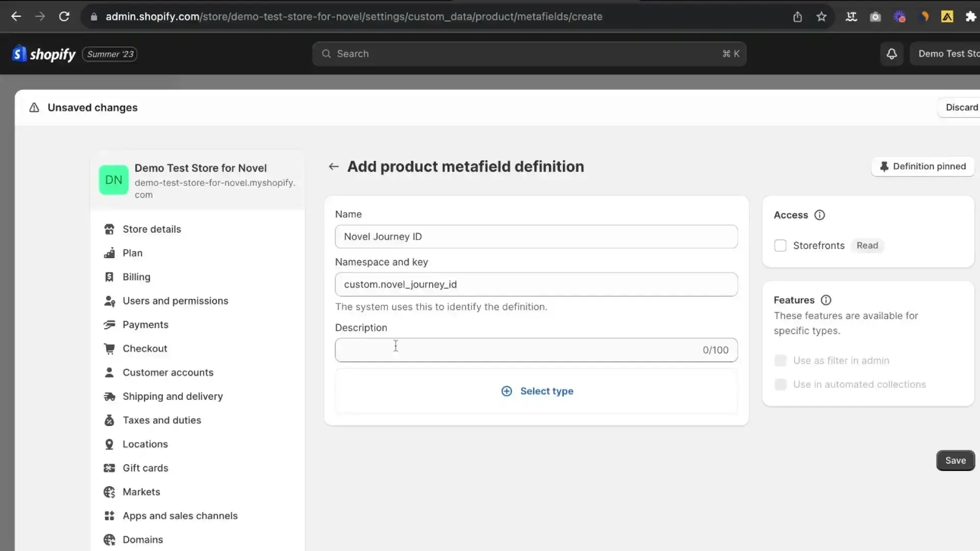Discard unsaved changes
Viewport: 980px width, 551px height.
point(961,107)
